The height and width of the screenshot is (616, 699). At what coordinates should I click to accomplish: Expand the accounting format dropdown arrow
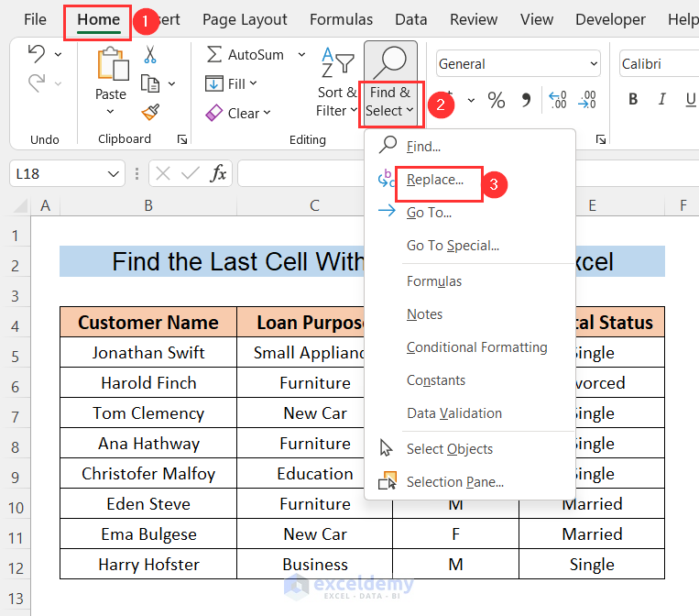click(471, 100)
